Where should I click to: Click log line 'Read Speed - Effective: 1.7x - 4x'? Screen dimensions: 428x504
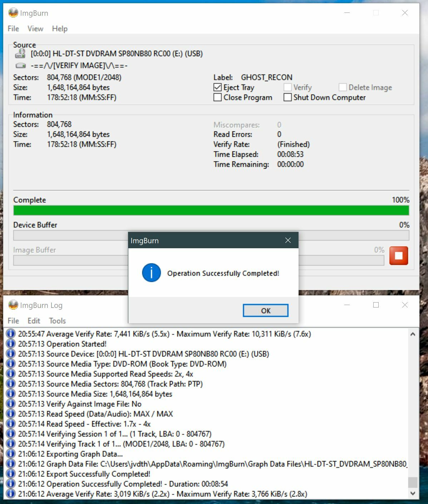coord(84,424)
